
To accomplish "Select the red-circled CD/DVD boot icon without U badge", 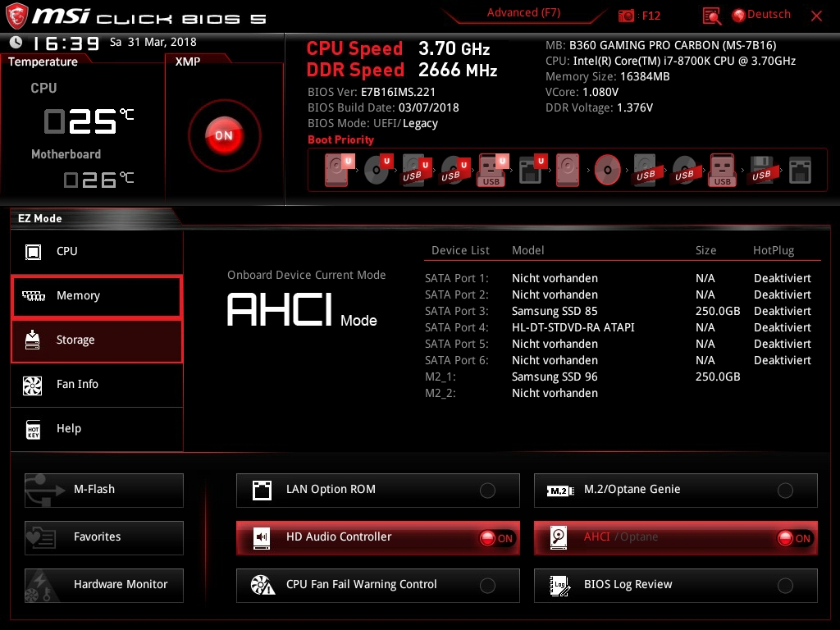I will 608,171.
